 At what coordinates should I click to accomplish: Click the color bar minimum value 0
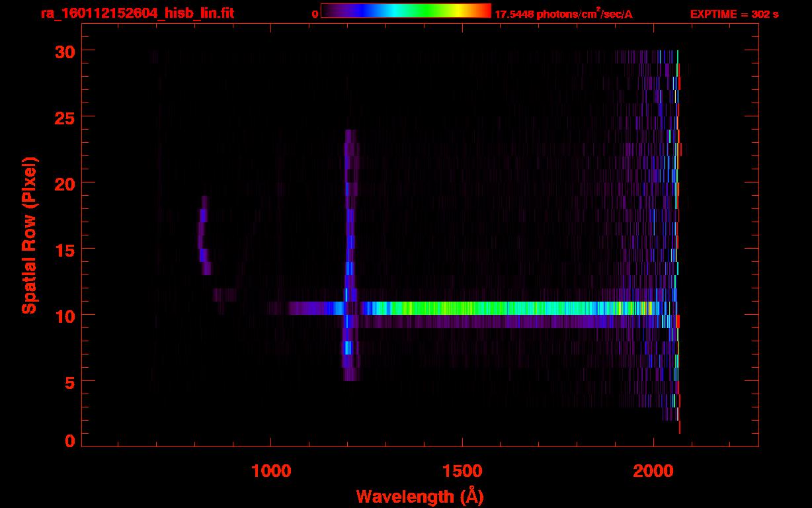(315, 14)
